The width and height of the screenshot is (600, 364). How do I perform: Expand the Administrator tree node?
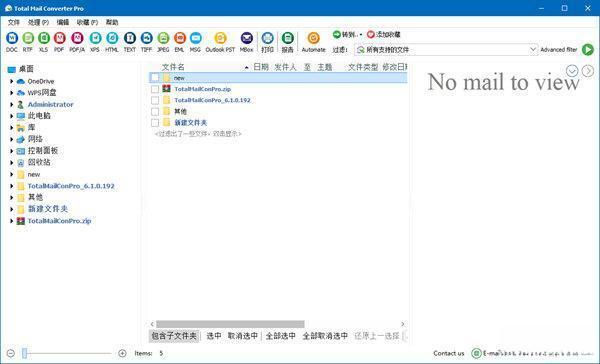(x=11, y=104)
